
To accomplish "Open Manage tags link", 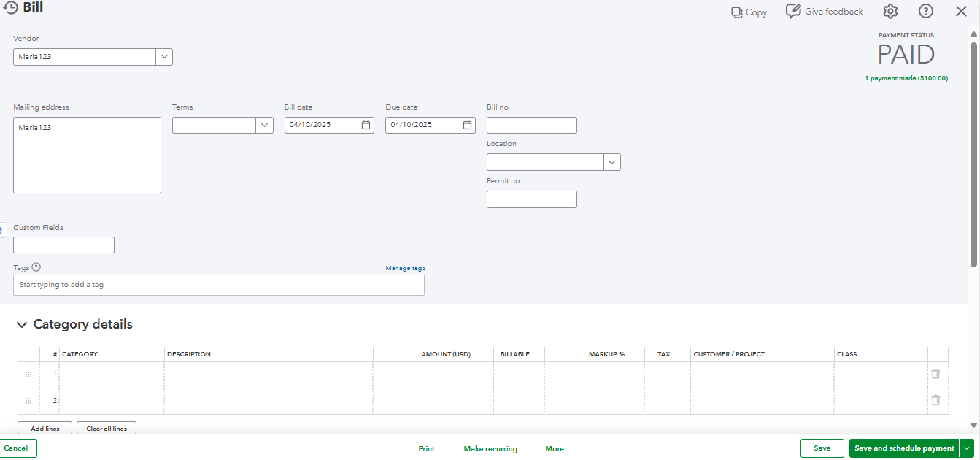I will point(405,268).
